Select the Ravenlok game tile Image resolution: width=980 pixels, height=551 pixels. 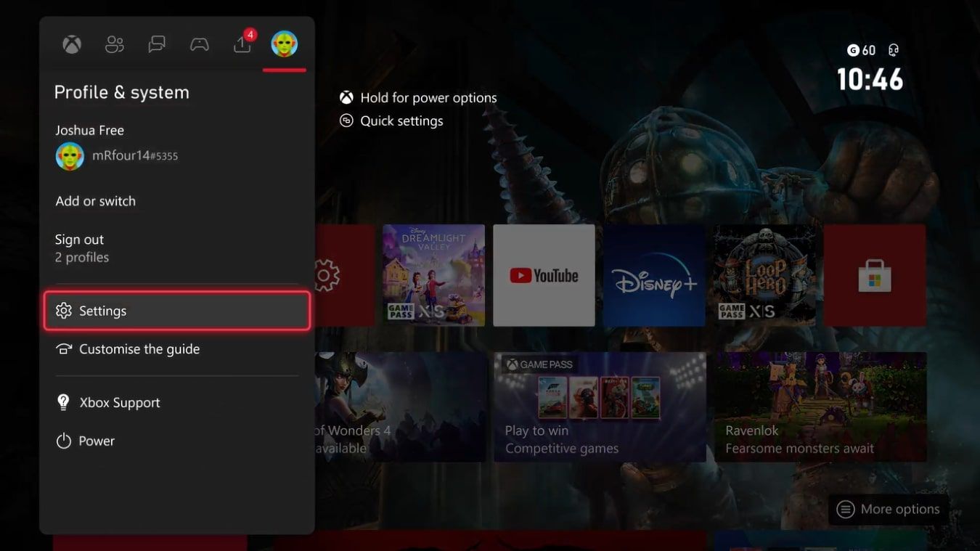click(819, 407)
